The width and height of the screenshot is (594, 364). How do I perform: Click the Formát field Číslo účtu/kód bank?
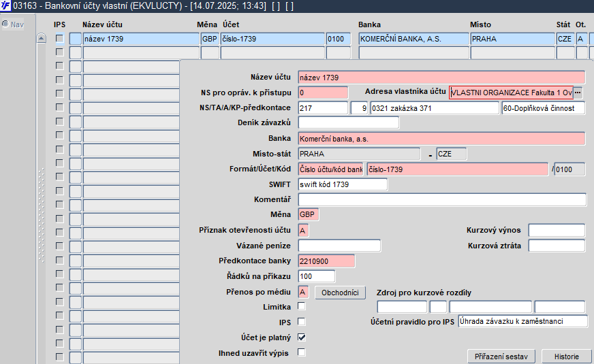tap(330, 169)
